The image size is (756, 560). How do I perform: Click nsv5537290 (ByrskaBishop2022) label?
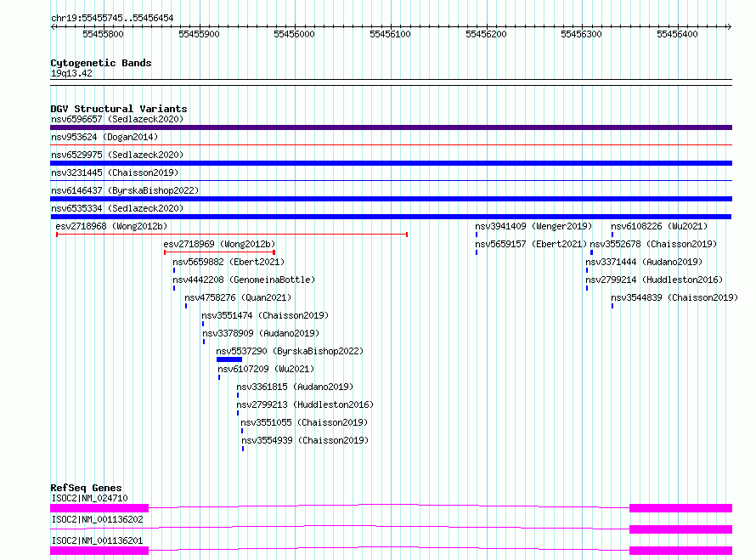coord(290,351)
